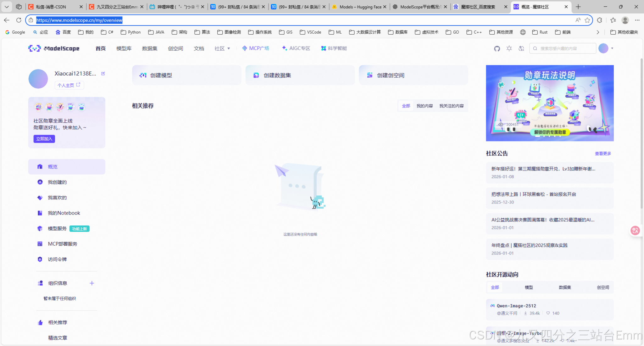Add an organization with the plus icon
Screen dimensions: 644x346
click(92, 283)
